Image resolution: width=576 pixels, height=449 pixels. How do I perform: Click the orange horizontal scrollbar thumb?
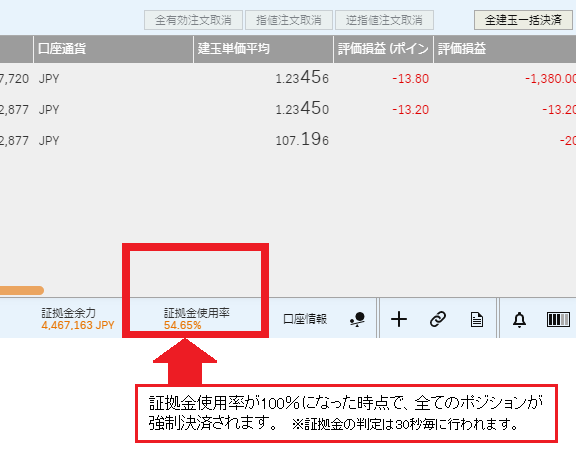pyautogui.click(x=21, y=290)
